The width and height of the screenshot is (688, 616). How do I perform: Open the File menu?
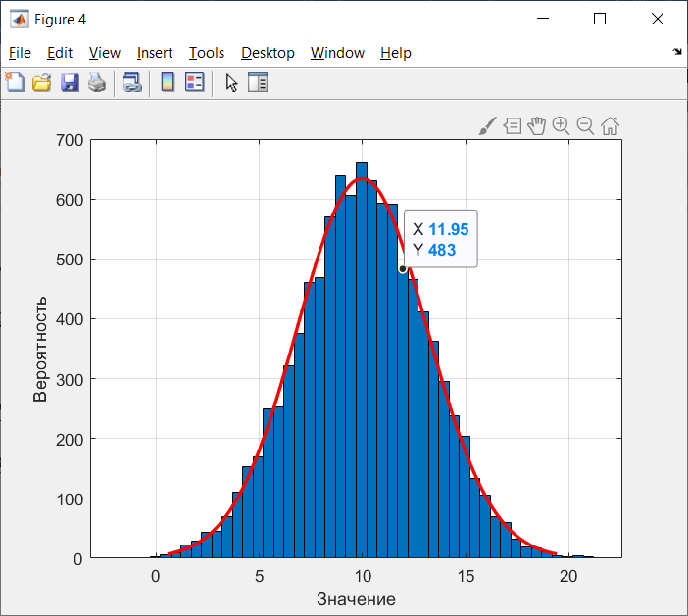(21, 53)
